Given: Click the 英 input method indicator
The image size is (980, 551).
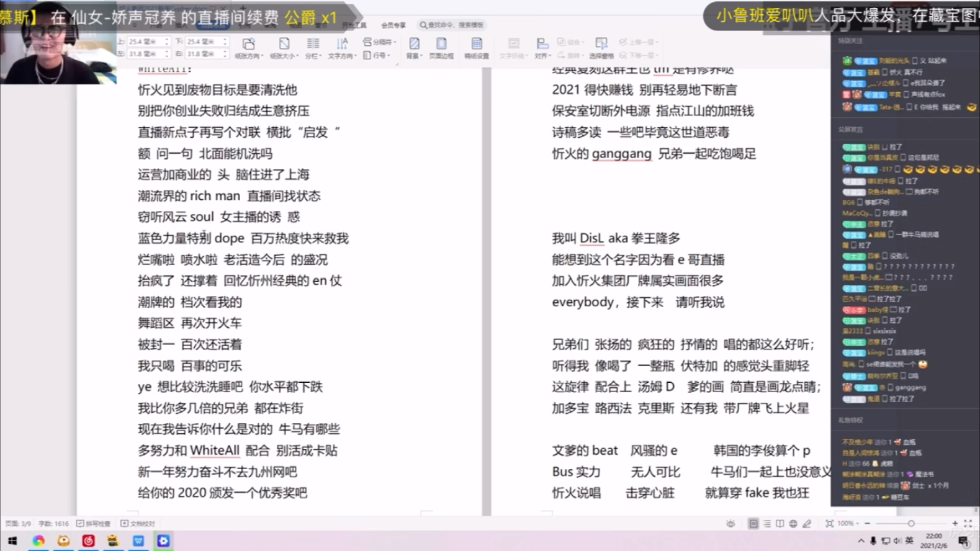Looking at the screenshot, I should pos(909,541).
